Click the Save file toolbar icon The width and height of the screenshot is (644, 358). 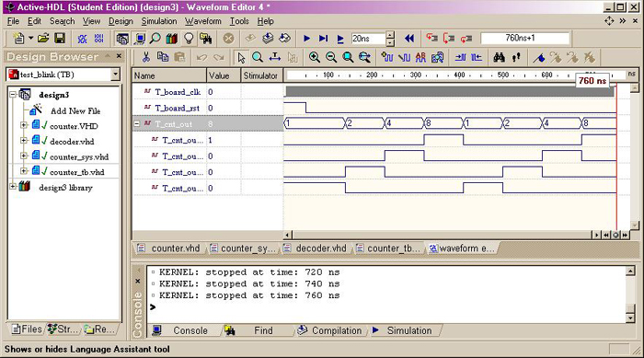point(60,39)
